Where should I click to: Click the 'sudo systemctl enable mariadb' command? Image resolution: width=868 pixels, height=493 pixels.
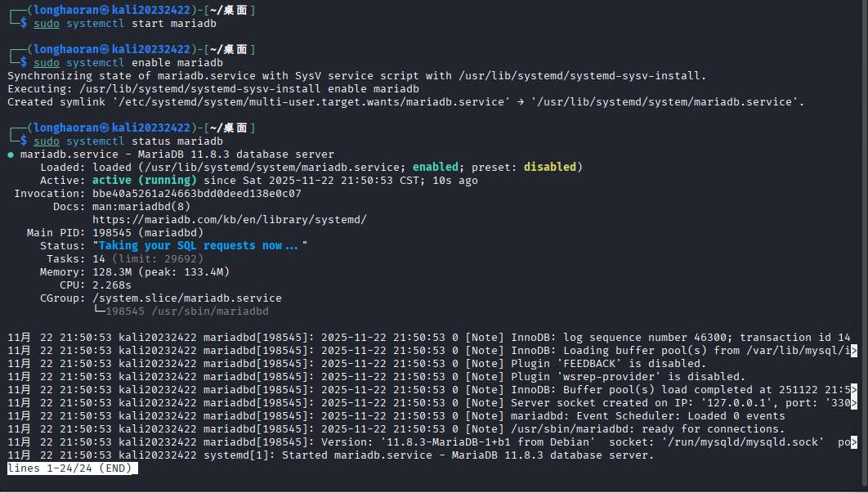pyautogui.click(x=128, y=63)
